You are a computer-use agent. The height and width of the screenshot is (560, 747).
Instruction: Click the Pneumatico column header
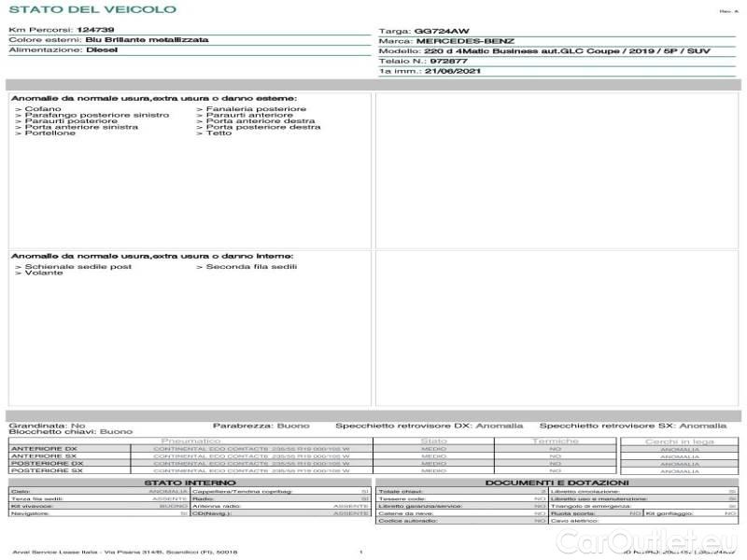[x=190, y=440]
